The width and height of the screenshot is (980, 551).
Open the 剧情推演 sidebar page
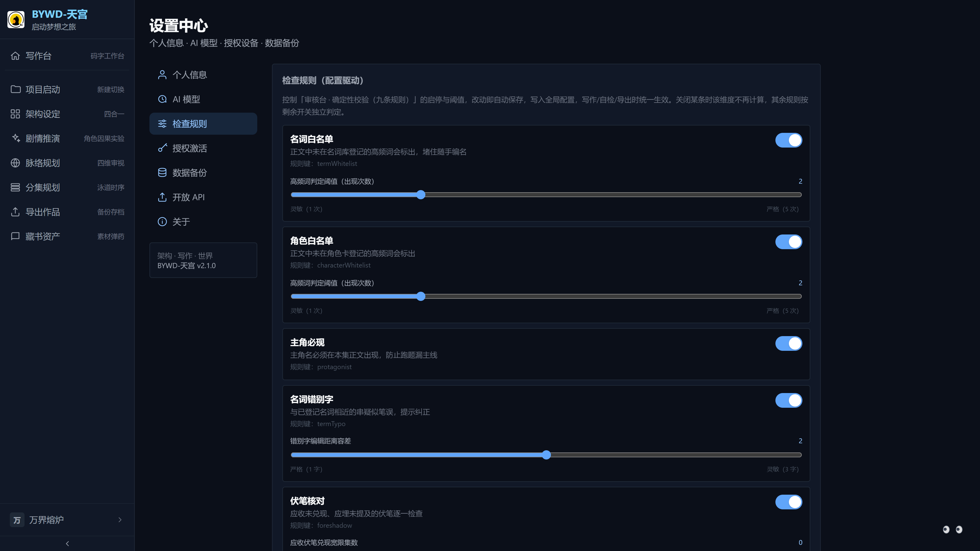coord(67,138)
